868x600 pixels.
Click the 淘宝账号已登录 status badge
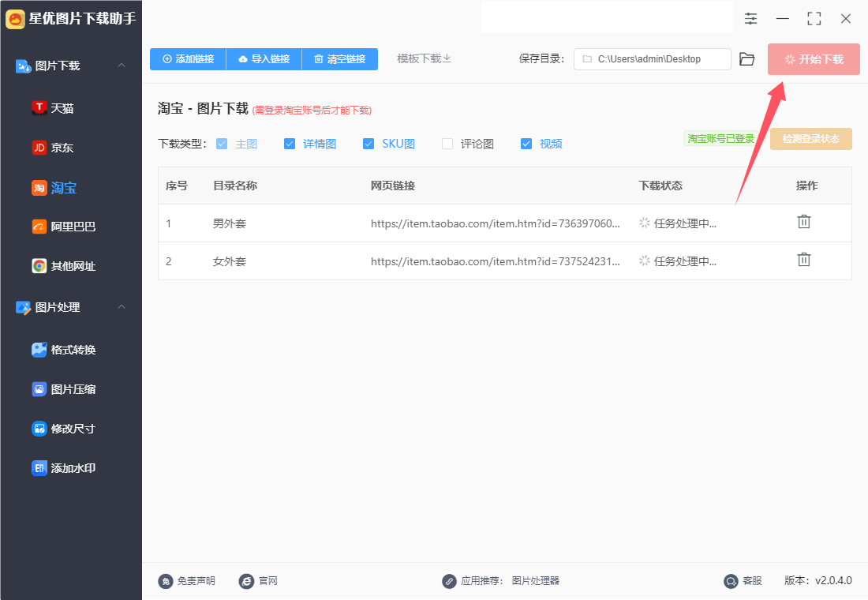[x=720, y=139]
